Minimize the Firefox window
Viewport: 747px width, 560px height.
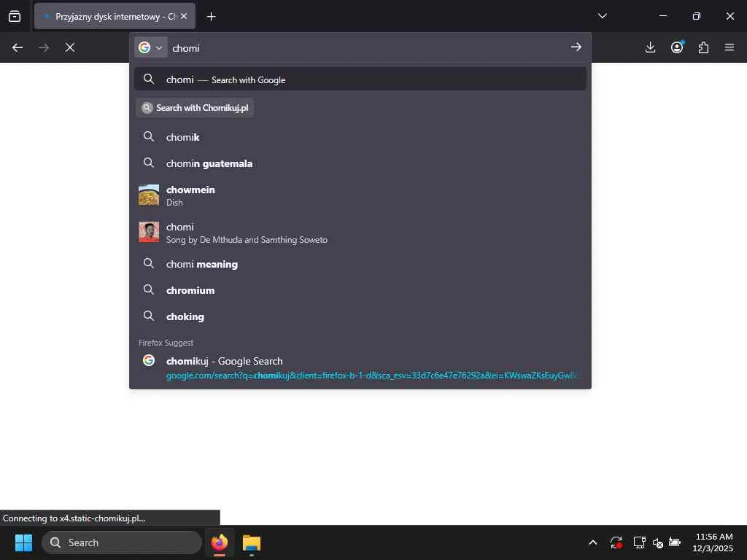(x=662, y=16)
